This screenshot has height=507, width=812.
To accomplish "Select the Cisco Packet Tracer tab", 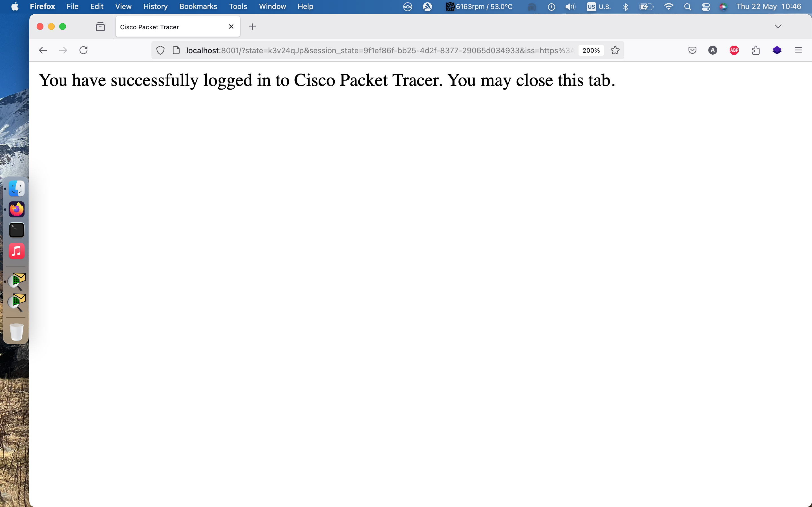I will coord(168,27).
